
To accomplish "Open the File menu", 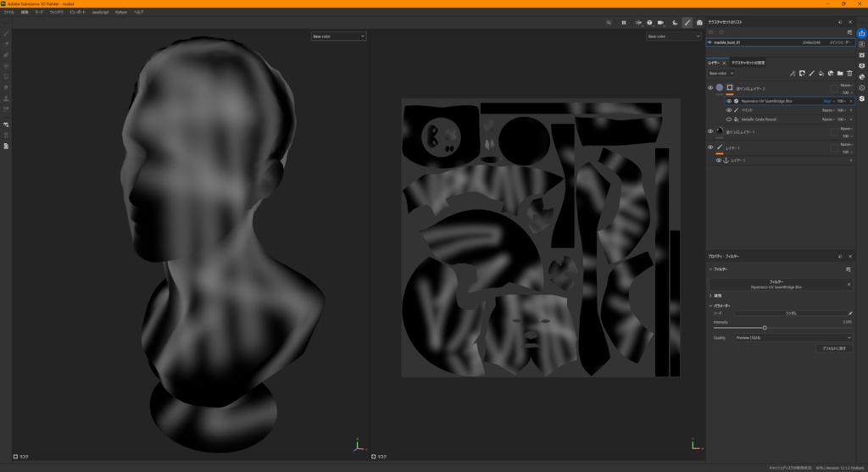I will [x=8, y=12].
